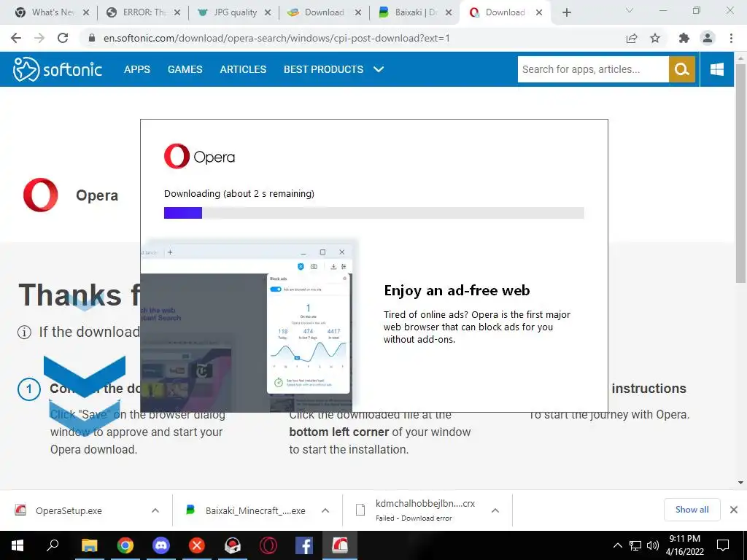Click the Opera download progress bar

pyautogui.click(x=374, y=213)
